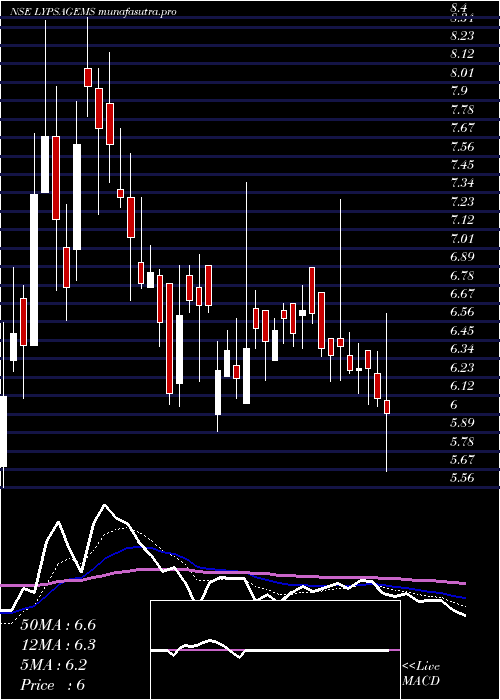
Task: Click the 7.12 price axis label
Action: click(462, 220)
